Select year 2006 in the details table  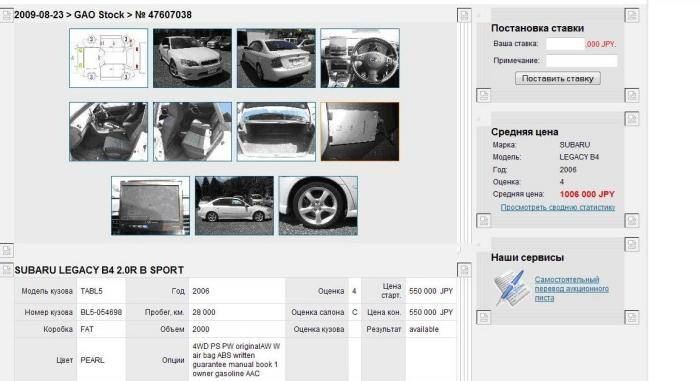click(x=201, y=291)
